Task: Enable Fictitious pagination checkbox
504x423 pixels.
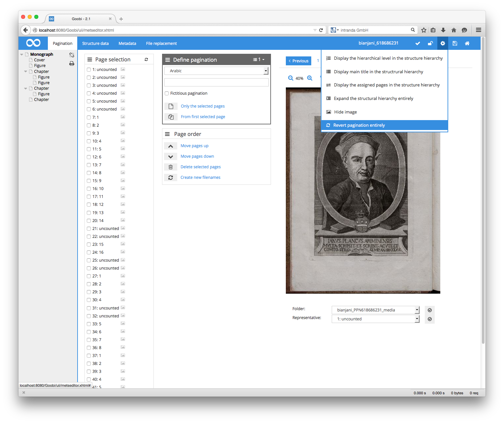Action: 167,93
